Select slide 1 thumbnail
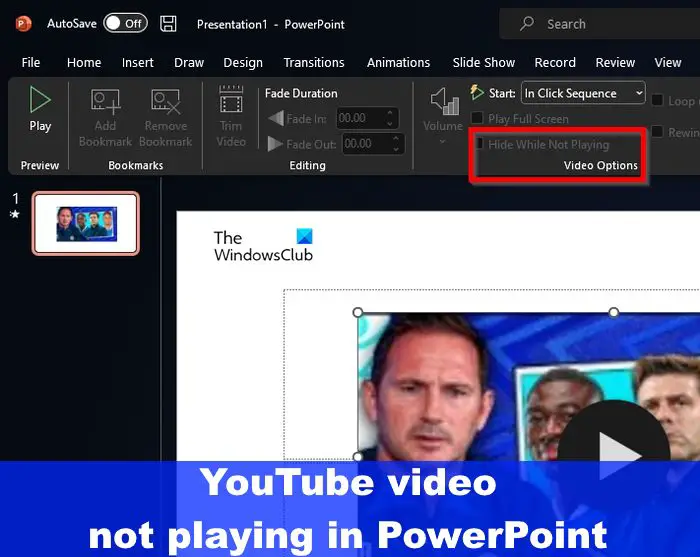 [x=86, y=223]
